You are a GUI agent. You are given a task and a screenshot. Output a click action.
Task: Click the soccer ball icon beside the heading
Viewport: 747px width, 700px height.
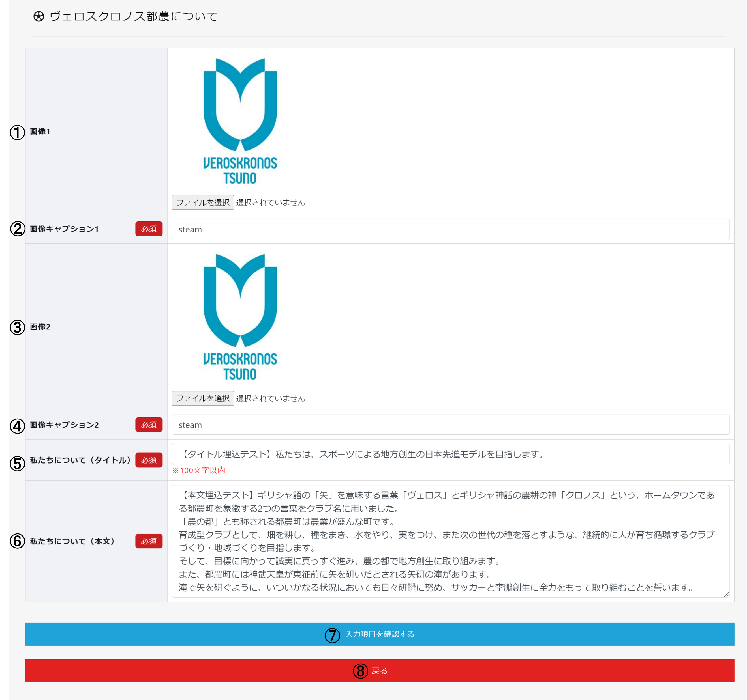(39, 16)
